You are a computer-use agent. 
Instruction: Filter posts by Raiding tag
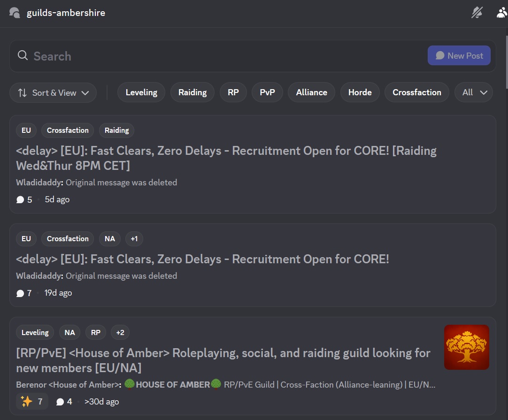pos(192,92)
